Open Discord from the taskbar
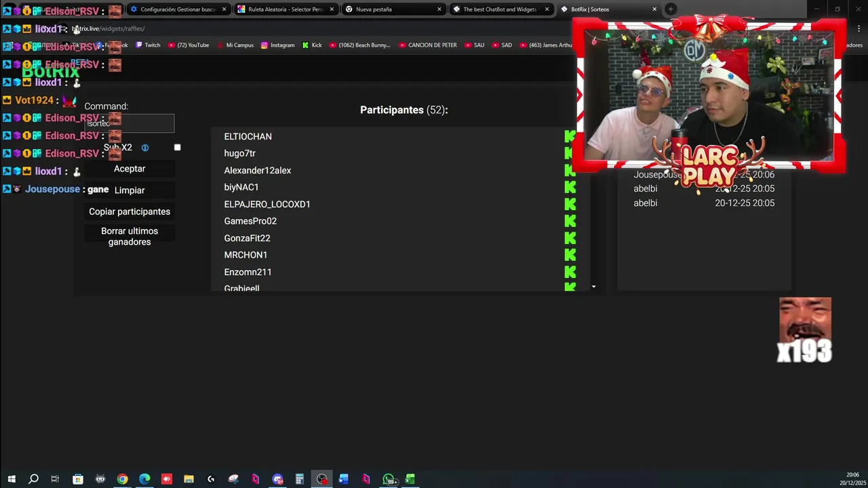The image size is (868, 488). point(277,479)
